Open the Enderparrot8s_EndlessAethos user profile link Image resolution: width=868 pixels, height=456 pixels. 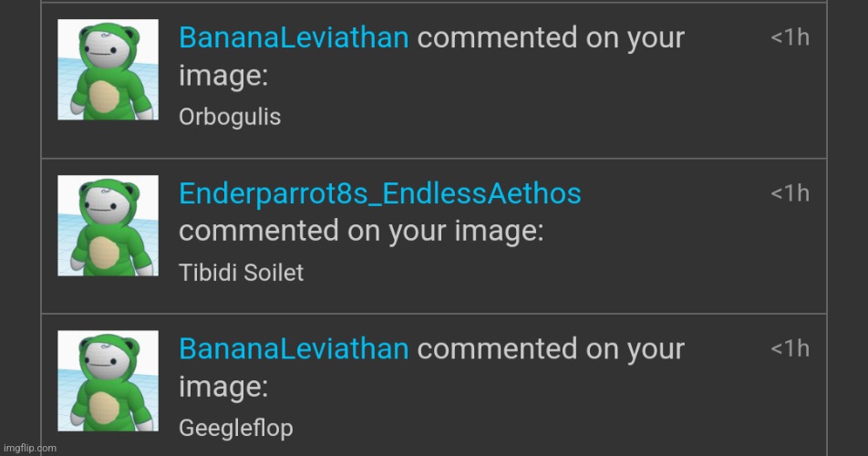(x=380, y=193)
